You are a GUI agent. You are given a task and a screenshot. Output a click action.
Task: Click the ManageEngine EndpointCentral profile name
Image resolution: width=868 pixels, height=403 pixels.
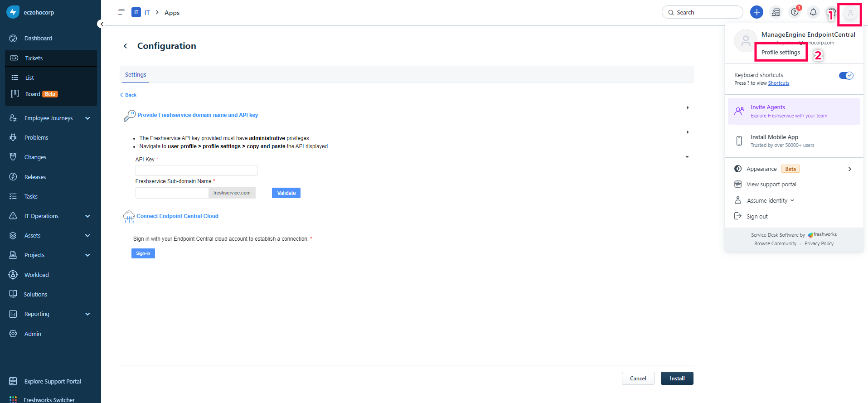coord(808,34)
